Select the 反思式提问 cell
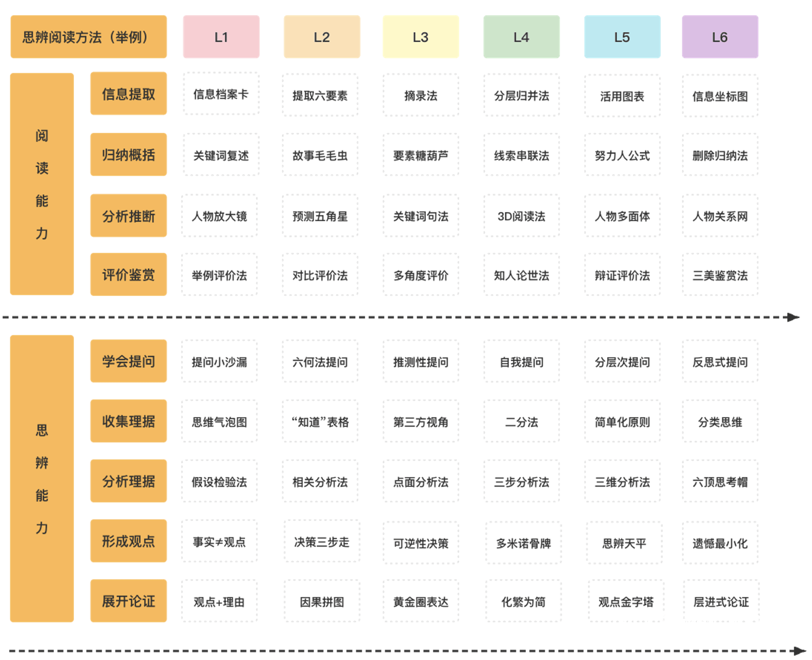The image size is (812, 660). click(x=720, y=362)
